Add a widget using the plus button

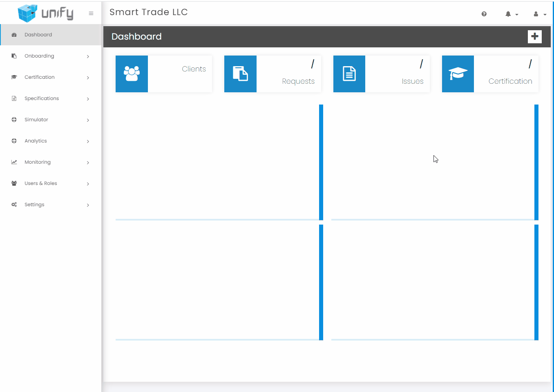pos(534,36)
